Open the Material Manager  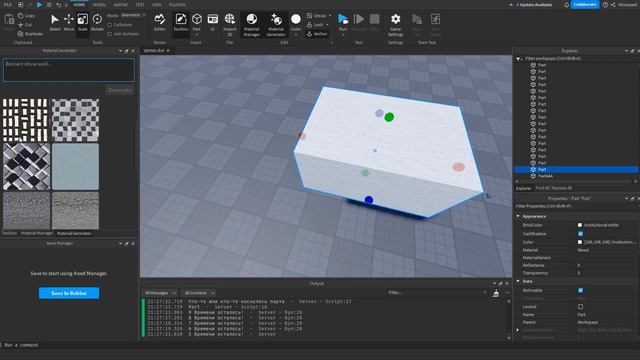pyautogui.click(x=252, y=24)
